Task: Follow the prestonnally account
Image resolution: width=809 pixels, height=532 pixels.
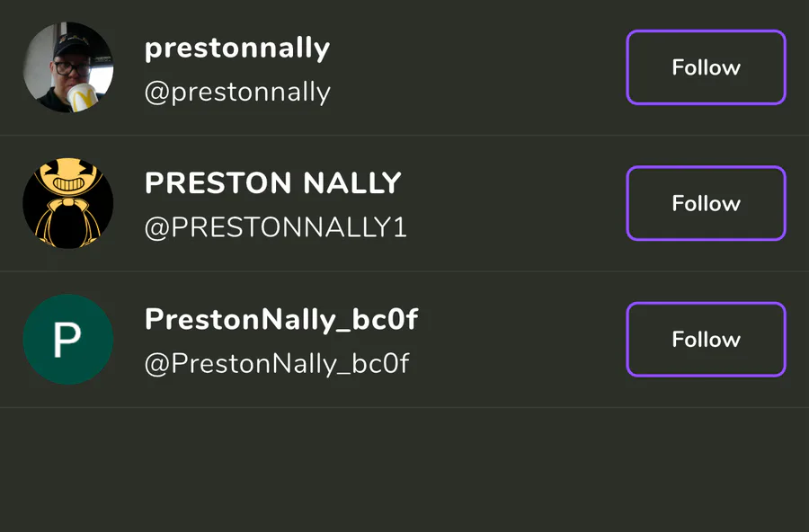Action: coord(706,67)
